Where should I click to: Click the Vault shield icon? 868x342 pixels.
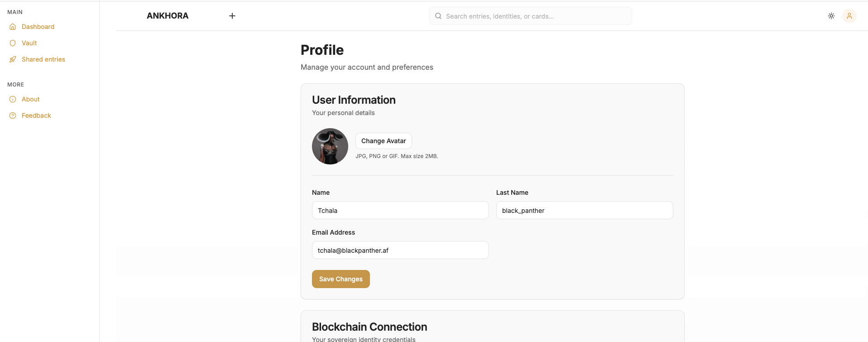13,43
